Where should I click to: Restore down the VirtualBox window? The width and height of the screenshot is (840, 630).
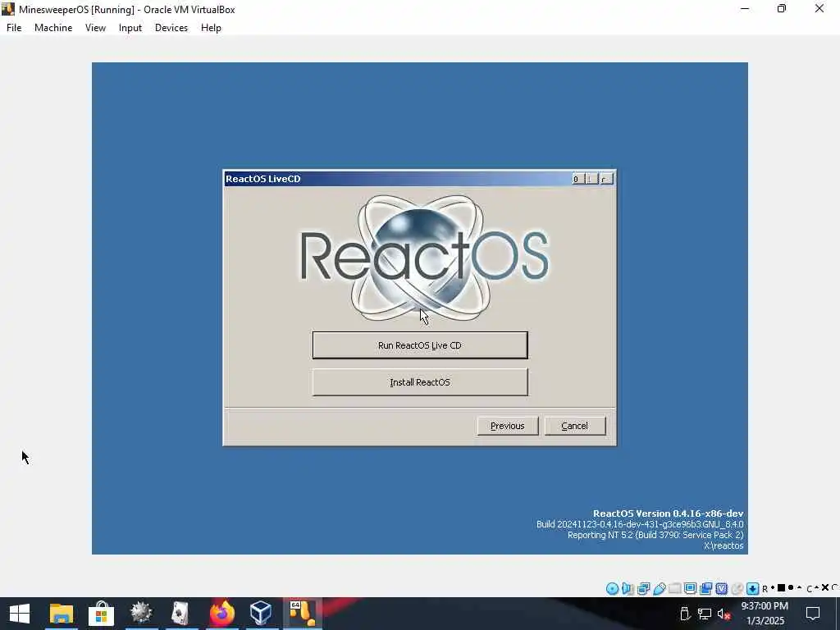(782, 8)
